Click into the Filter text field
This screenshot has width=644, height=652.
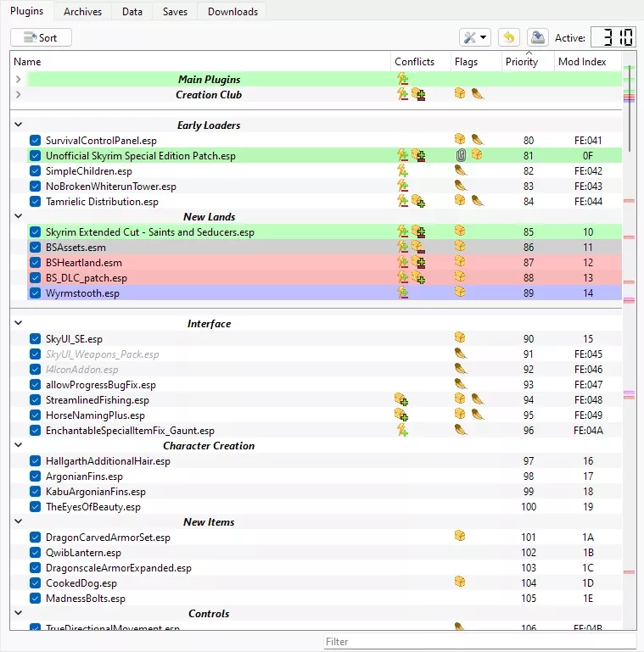480,642
